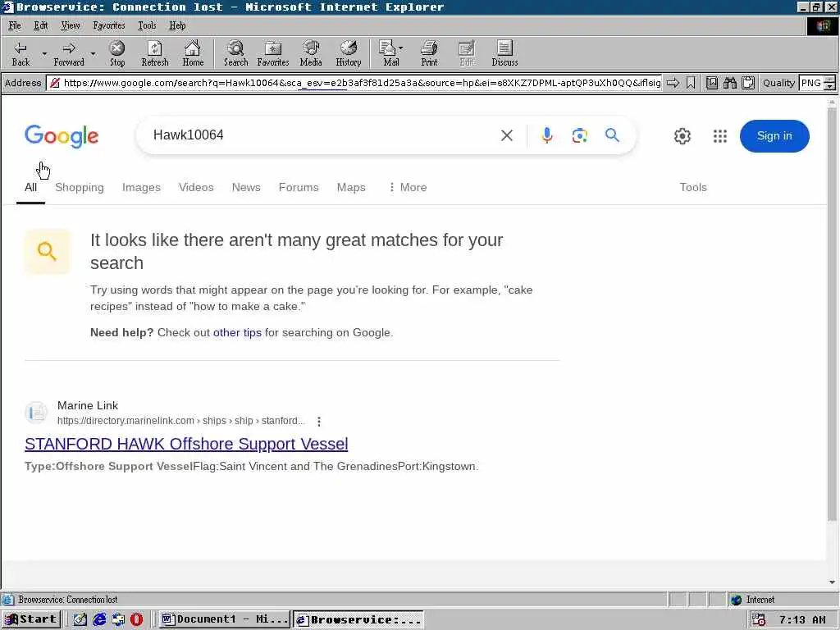Switch to the Shopping results tab

[x=80, y=188]
